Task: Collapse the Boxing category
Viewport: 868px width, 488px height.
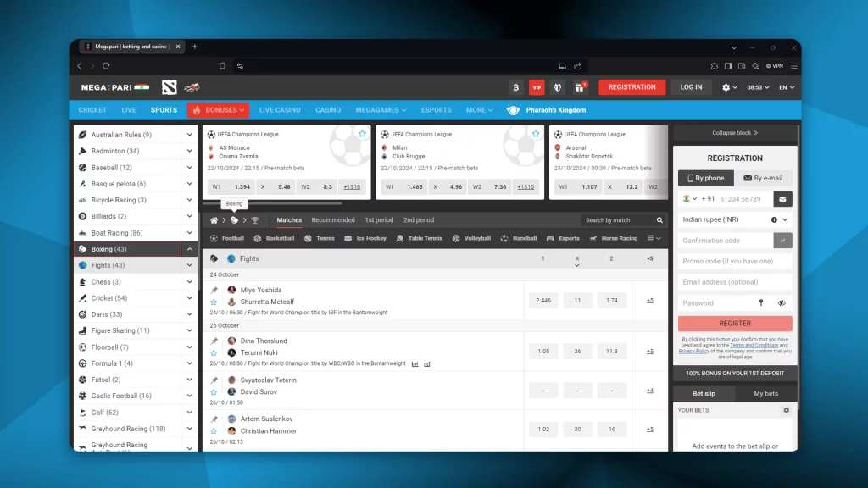Action: click(189, 249)
